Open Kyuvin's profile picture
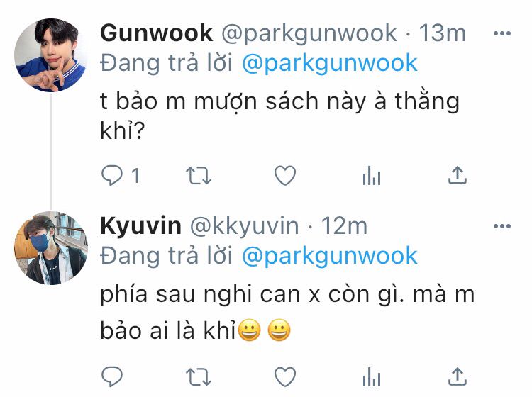This screenshot has width=532, height=397. pos(51,248)
